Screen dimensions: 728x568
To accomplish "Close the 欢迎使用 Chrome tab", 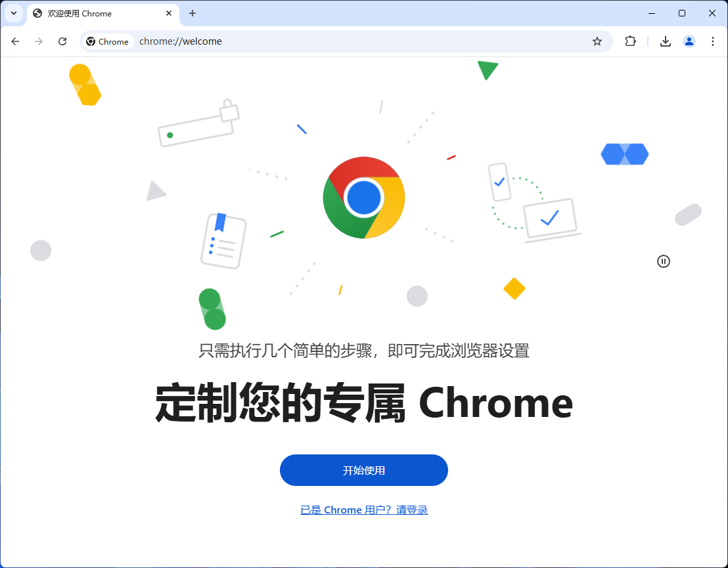I will (169, 13).
